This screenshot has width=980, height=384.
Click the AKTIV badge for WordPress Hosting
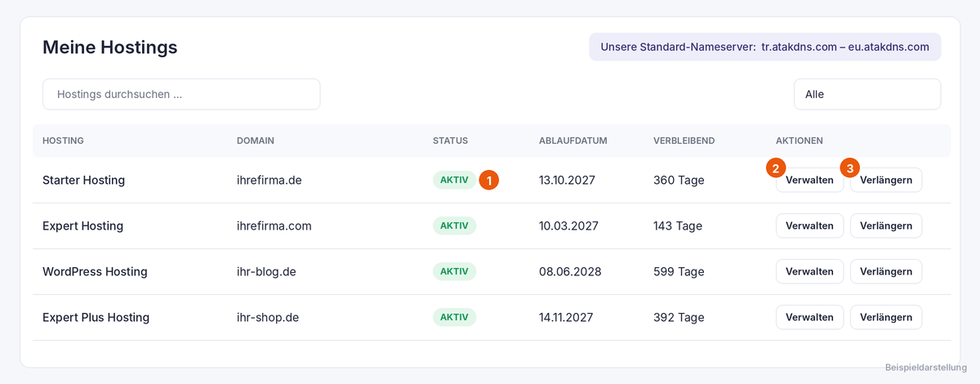coord(454,271)
